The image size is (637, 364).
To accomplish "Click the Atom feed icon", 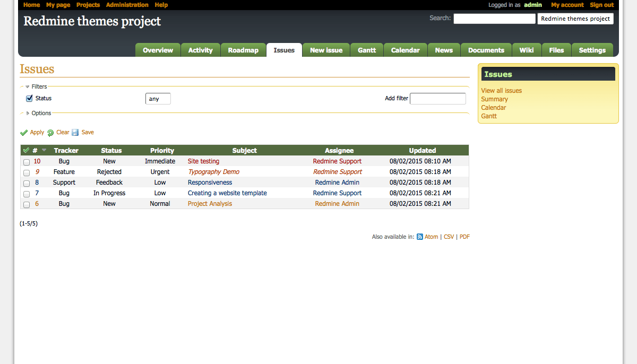I will click(420, 237).
